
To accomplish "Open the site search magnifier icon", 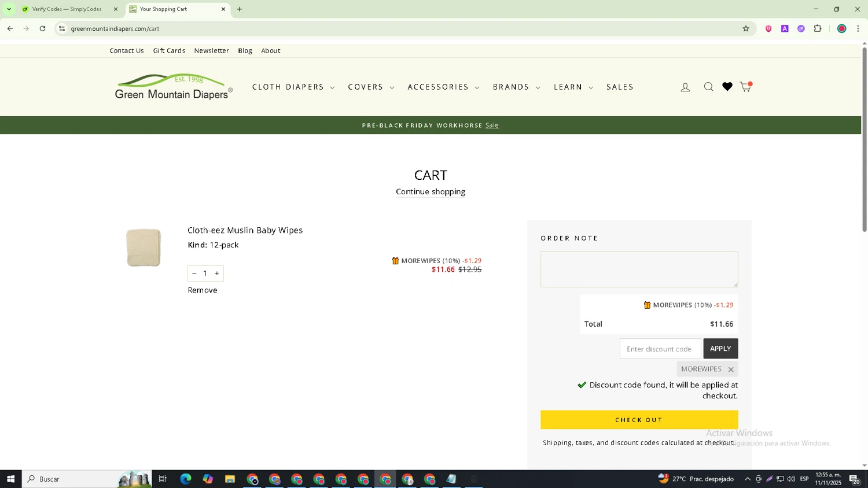I will [708, 87].
